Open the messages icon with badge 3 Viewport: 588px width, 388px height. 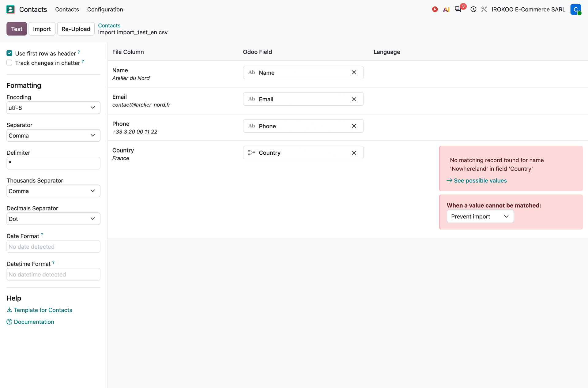tap(458, 9)
